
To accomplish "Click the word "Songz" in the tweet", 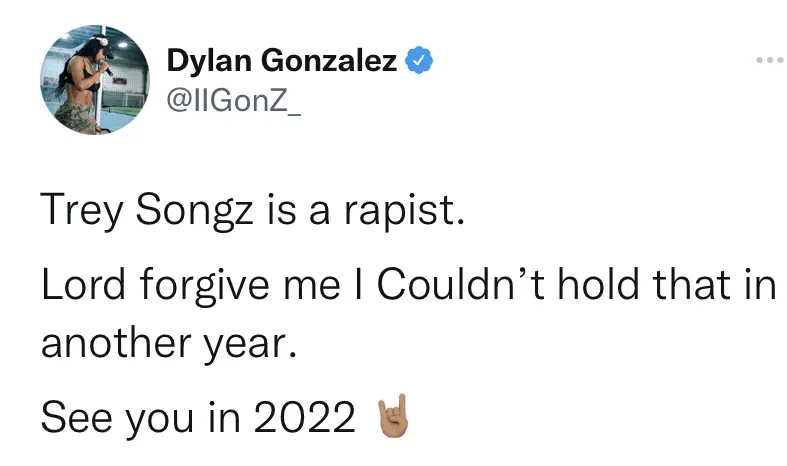I will [x=191, y=208].
